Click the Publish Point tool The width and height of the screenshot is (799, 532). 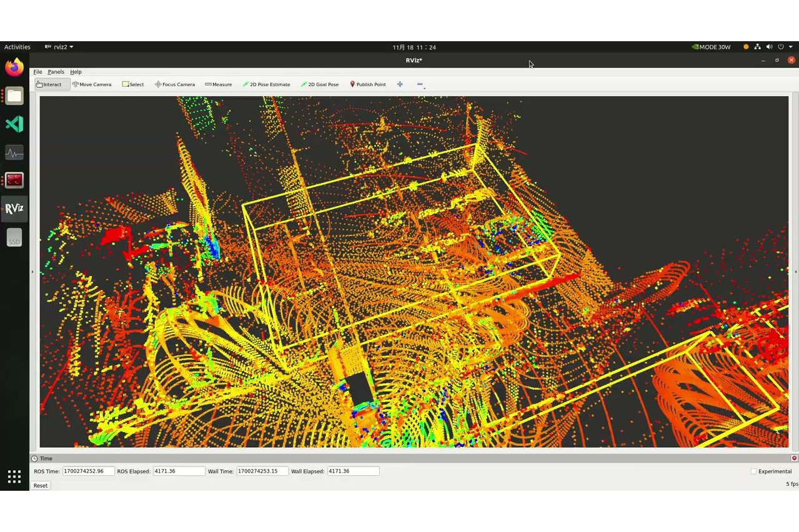[367, 84]
